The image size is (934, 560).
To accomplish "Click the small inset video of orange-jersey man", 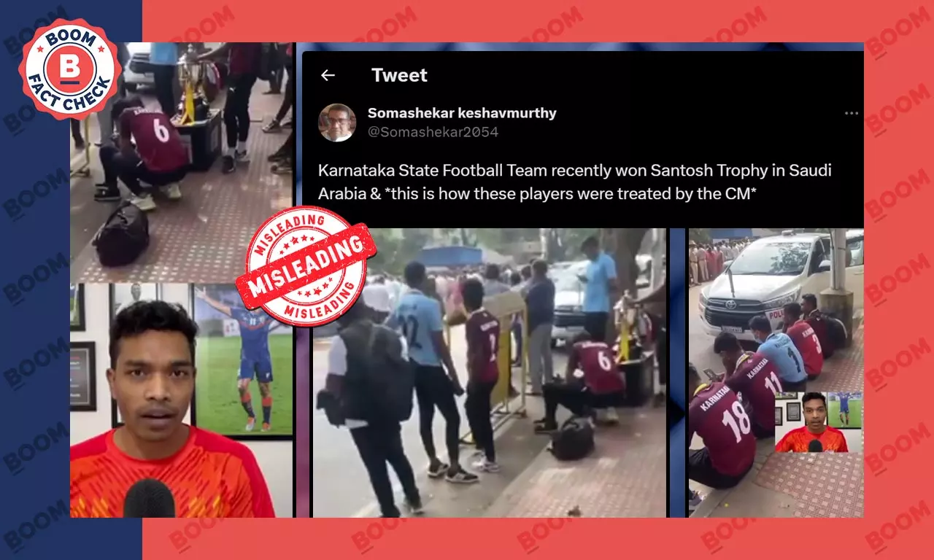I will pos(818,422).
